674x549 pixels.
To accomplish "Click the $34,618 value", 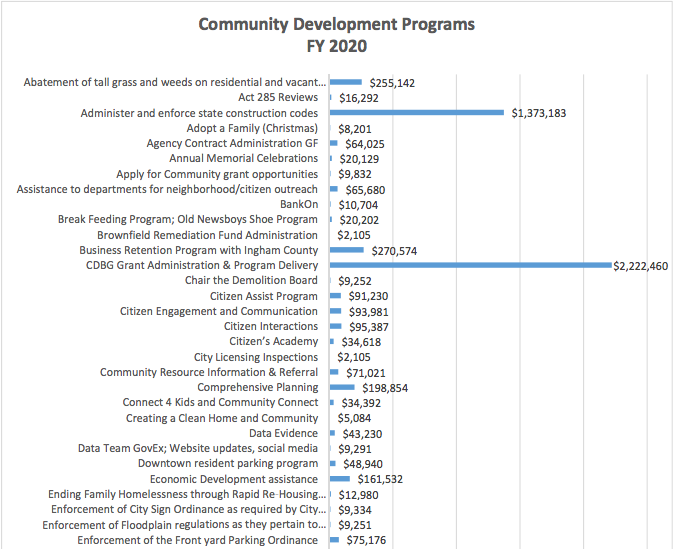I will click(x=361, y=342).
